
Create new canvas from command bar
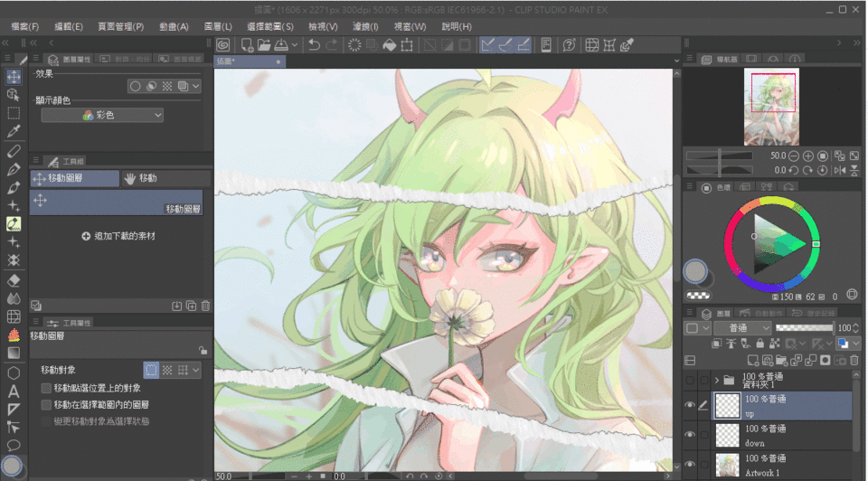247,45
